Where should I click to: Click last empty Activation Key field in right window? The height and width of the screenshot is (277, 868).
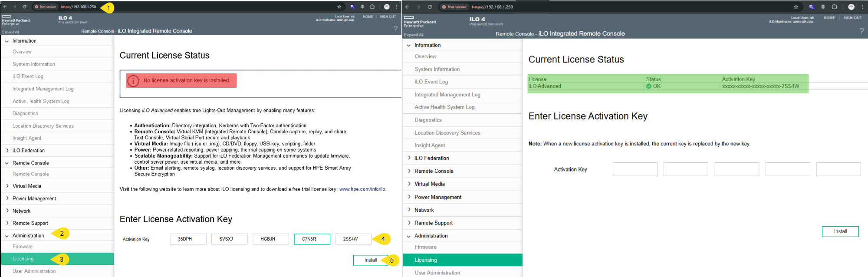(838, 169)
